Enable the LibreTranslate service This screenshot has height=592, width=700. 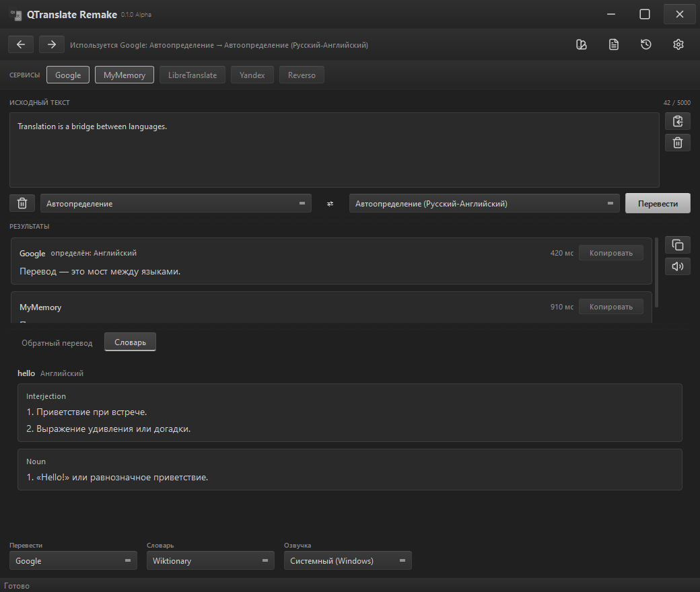[193, 75]
